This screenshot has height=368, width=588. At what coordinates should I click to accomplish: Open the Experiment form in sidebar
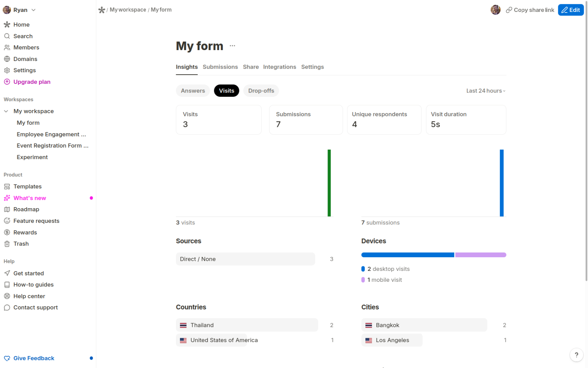(32, 157)
